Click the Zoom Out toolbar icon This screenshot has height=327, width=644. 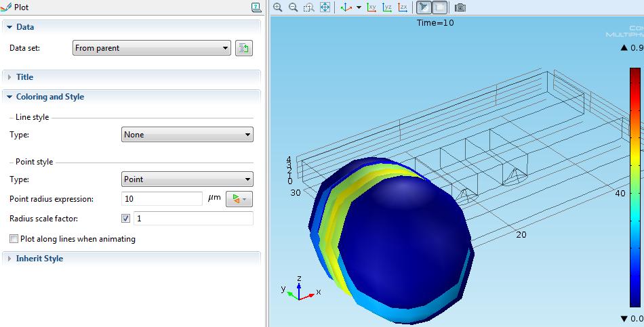pyautogui.click(x=293, y=7)
